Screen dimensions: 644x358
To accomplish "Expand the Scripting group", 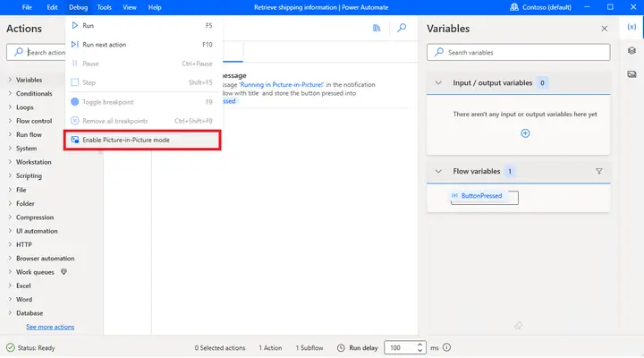I will 29,175.
